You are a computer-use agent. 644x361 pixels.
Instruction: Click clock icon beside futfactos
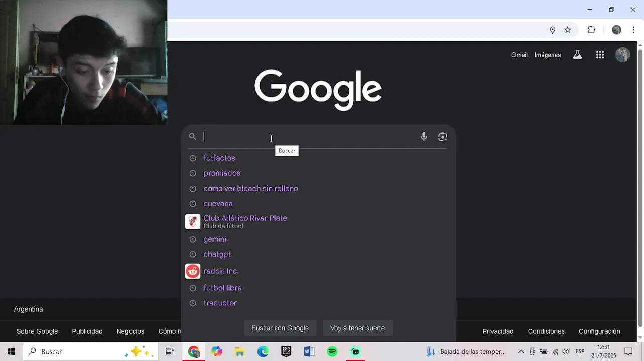(192, 158)
